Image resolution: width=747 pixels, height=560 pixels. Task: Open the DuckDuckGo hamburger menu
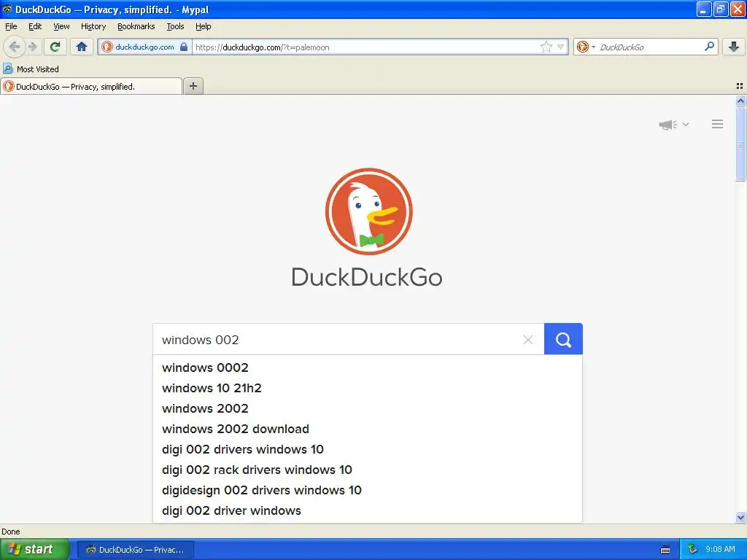(x=718, y=124)
